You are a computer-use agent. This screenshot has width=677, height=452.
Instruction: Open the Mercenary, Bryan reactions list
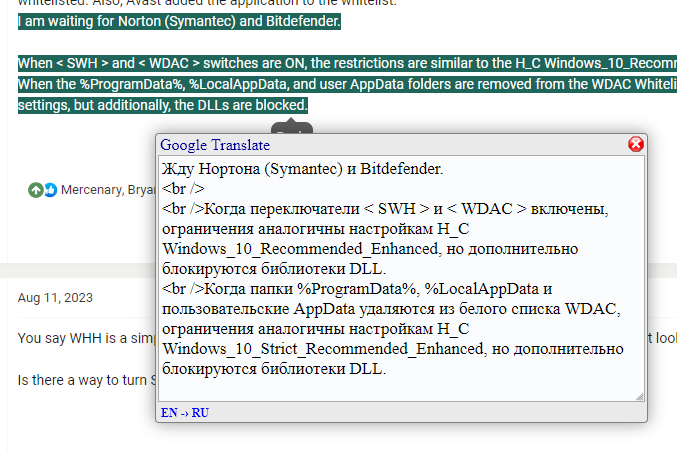click(108, 190)
